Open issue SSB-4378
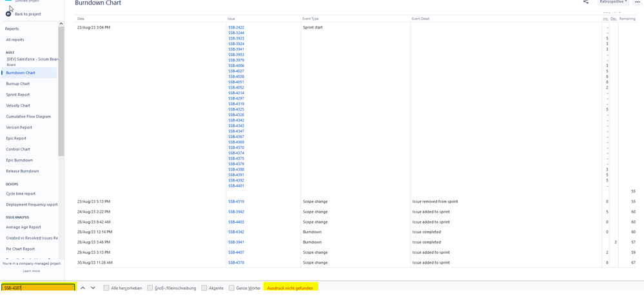Screen dimensions: 644x295 (x=236, y=263)
